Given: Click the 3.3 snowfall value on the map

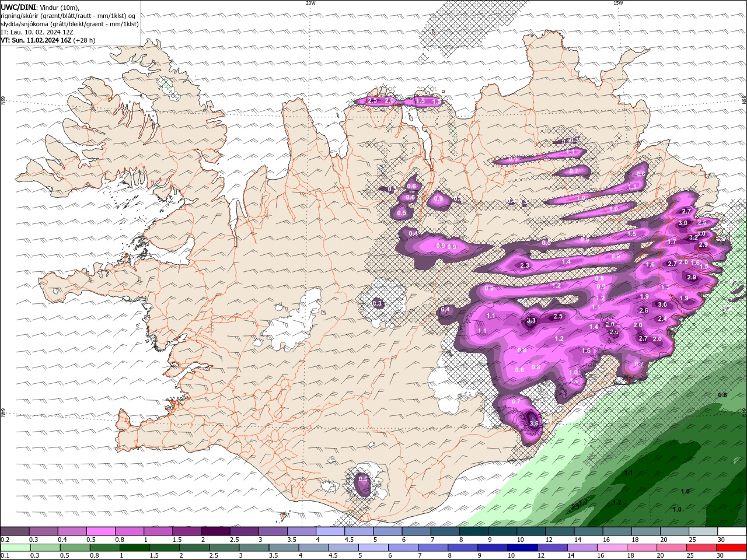Looking at the screenshot, I should [531, 321].
